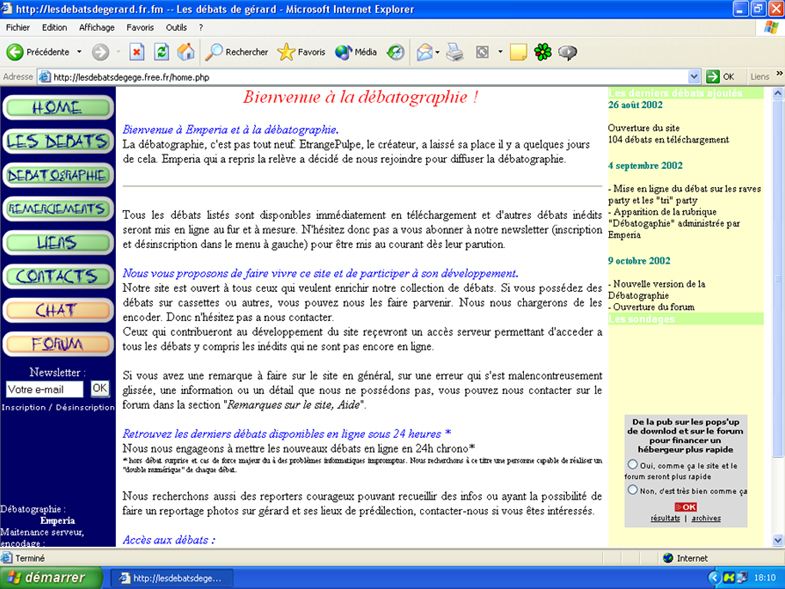
Task: Open the Média globe toolbar button
Action: coord(356,52)
